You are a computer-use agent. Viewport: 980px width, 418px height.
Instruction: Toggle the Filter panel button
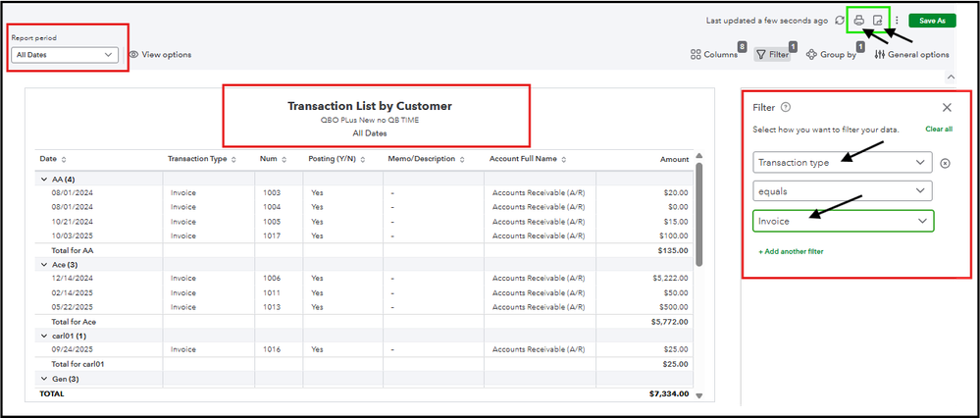771,55
